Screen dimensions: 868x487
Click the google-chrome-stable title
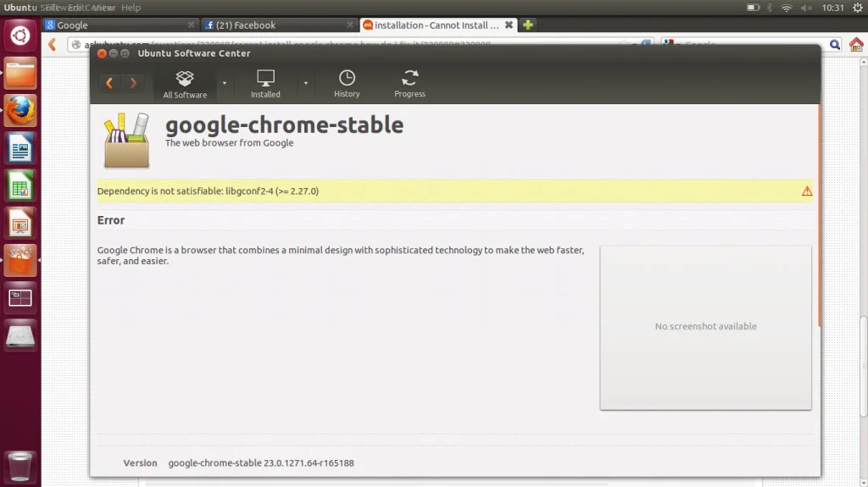pyautogui.click(x=284, y=125)
